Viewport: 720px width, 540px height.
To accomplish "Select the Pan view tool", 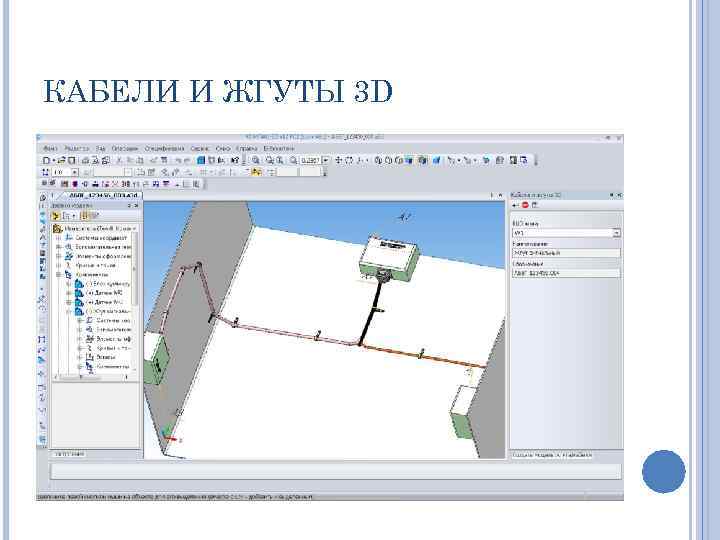I will coord(339,160).
